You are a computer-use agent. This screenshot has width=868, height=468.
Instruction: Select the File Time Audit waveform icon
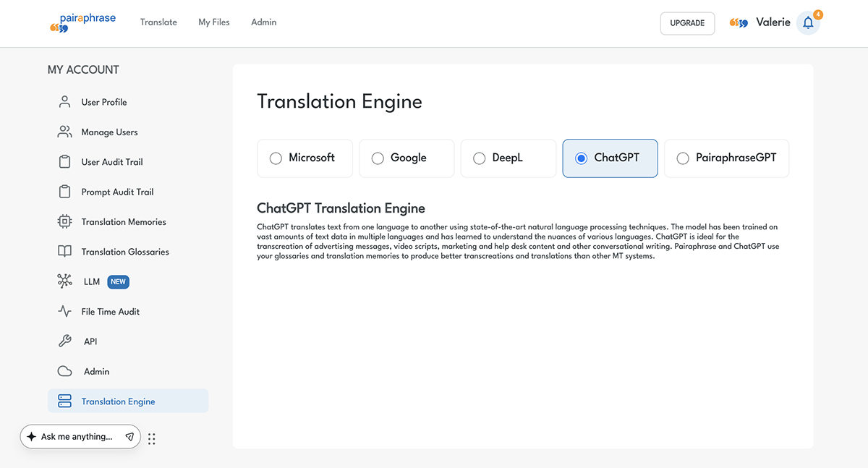pos(64,311)
